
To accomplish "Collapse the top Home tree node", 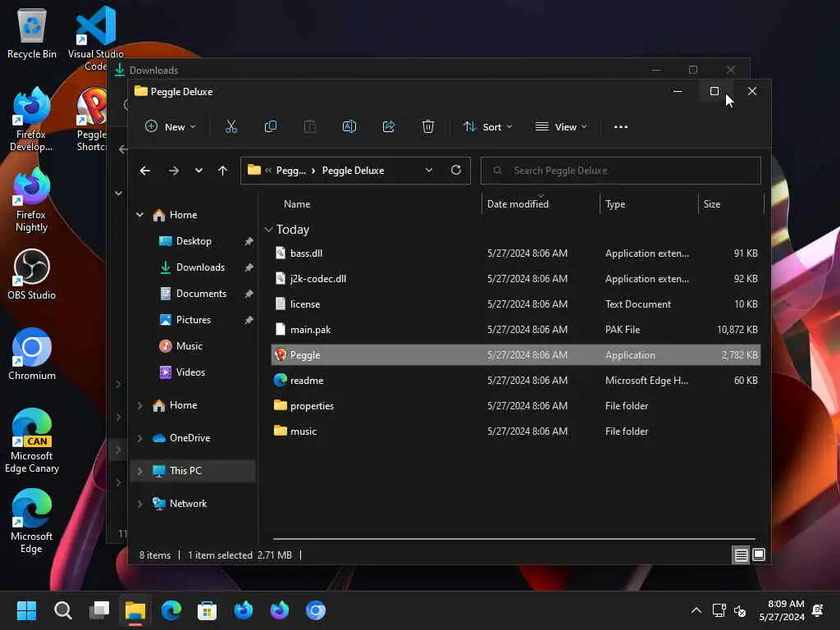I will click(x=139, y=215).
